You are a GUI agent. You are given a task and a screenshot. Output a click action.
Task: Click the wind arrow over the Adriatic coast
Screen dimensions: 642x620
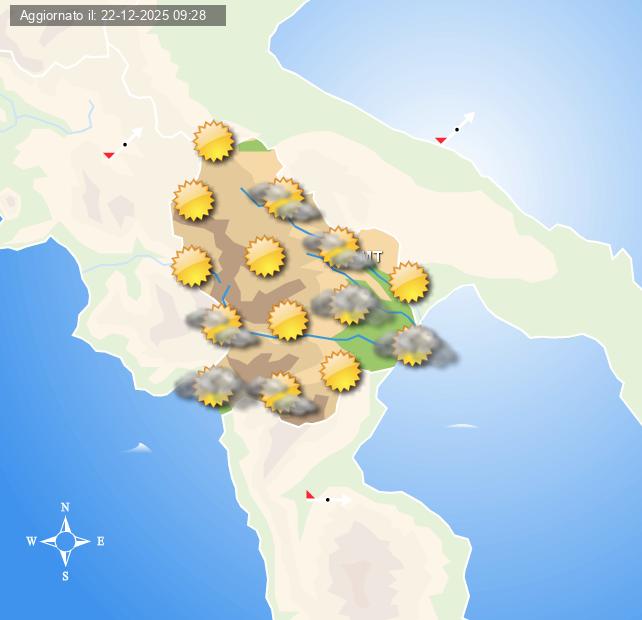click(x=455, y=129)
